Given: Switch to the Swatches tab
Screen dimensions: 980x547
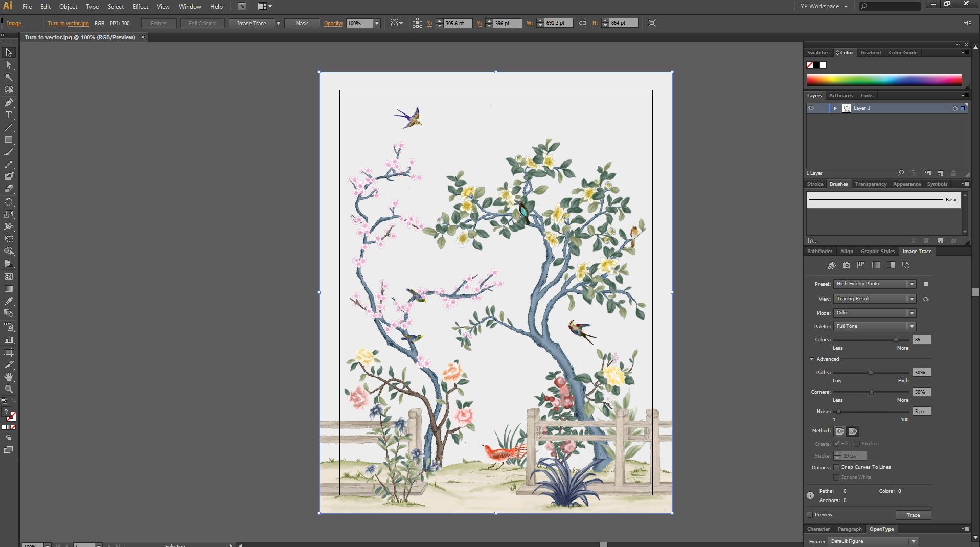Looking at the screenshot, I should [818, 53].
